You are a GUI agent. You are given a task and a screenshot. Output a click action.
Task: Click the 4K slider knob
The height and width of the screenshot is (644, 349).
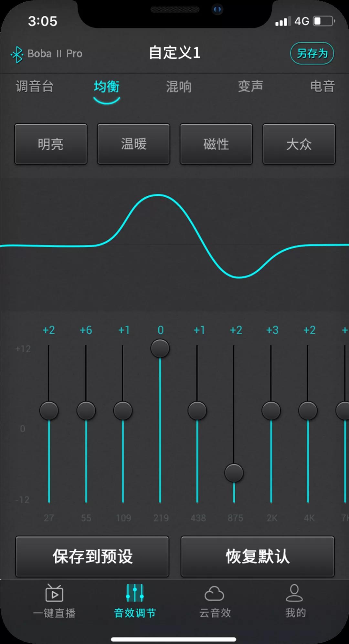click(308, 411)
